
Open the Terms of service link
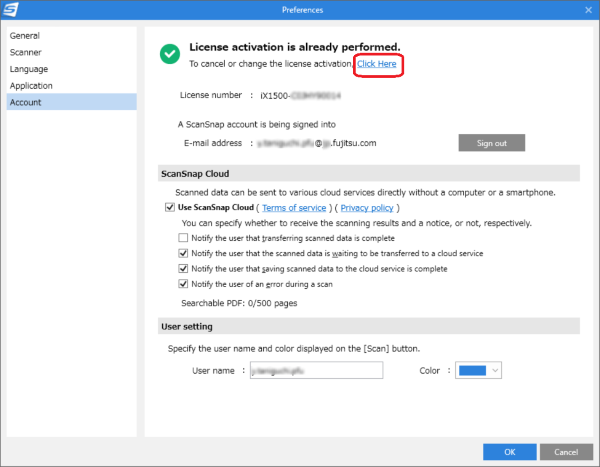(x=294, y=208)
